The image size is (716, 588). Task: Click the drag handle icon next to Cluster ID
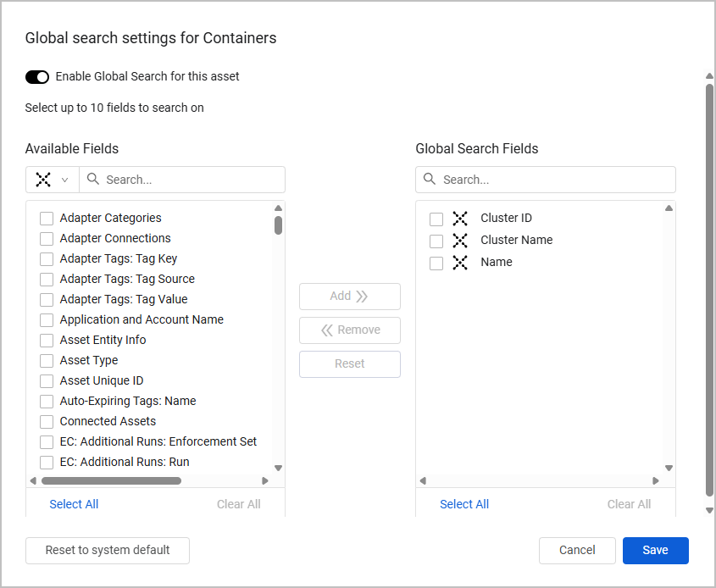(459, 218)
